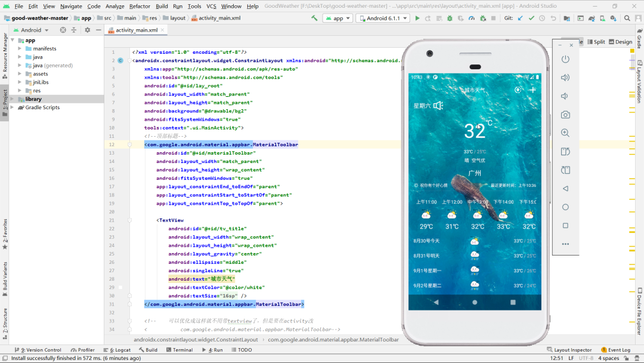Click the Make Project hammer icon
The image size is (644, 363).
(x=314, y=18)
